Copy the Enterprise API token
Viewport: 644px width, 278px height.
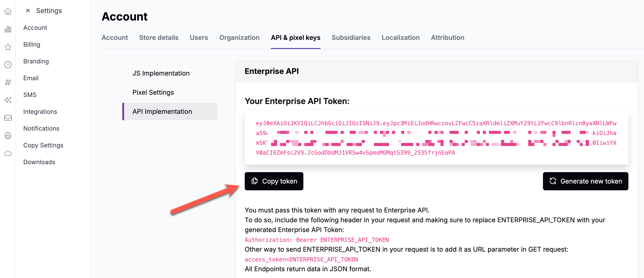point(274,181)
